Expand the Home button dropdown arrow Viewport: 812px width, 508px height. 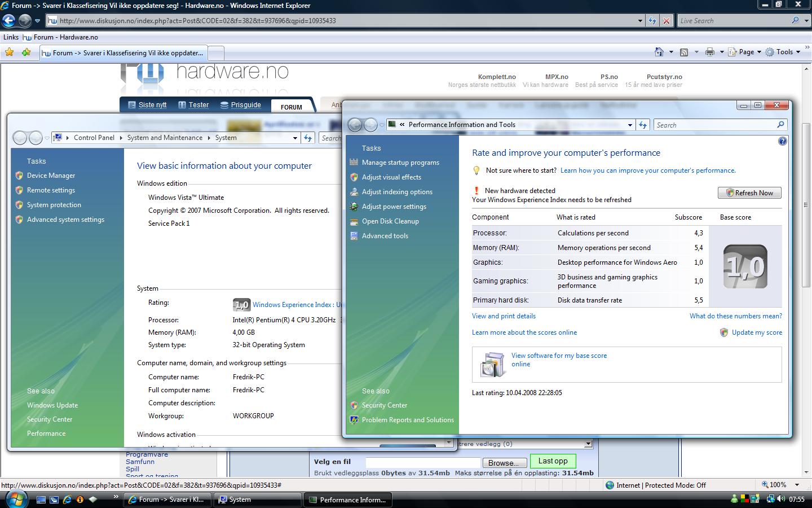(671, 52)
